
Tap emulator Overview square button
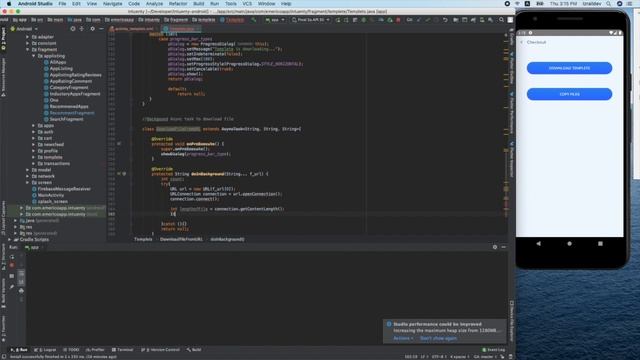600,244
